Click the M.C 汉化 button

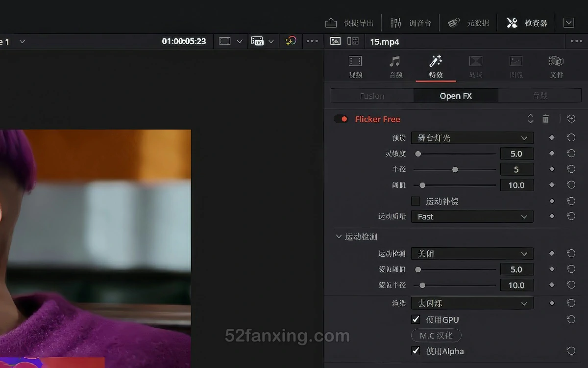tap(436, 336)
